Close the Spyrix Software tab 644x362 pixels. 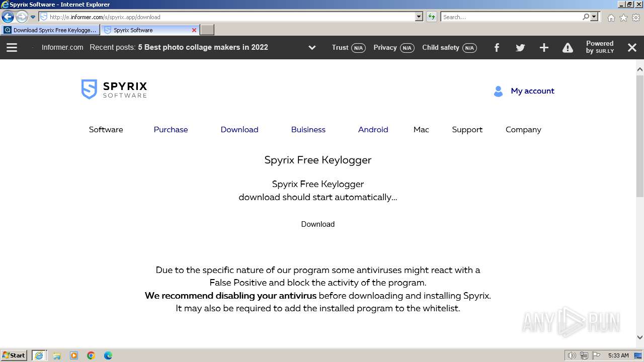pyautogui.click(x=194, y=30)
